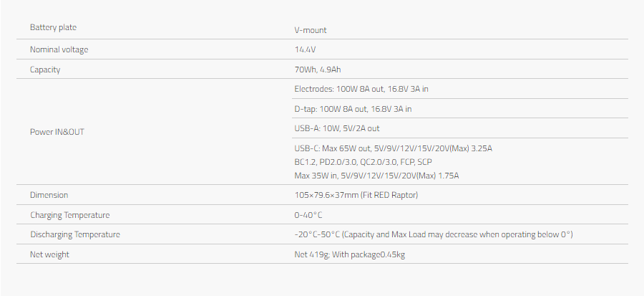Select the 0-40°C charging value
This screenshot has height=296, width=644.
(x=308, y=215)
